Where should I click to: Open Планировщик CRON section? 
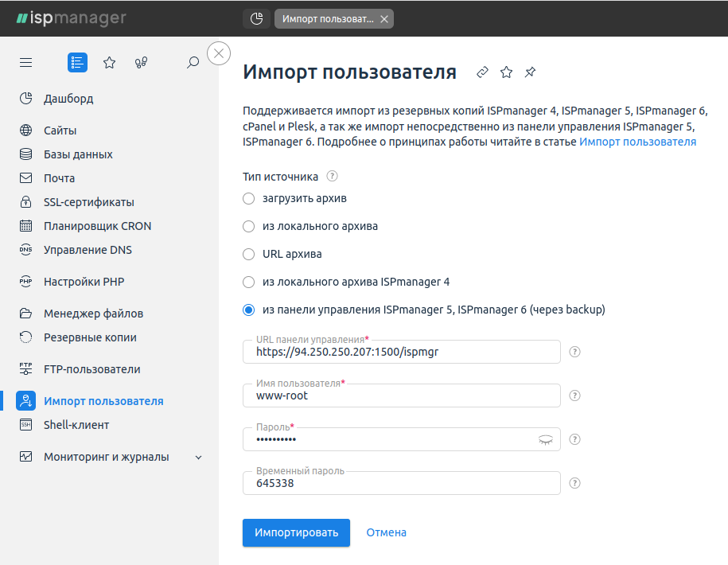pos(98,226)
